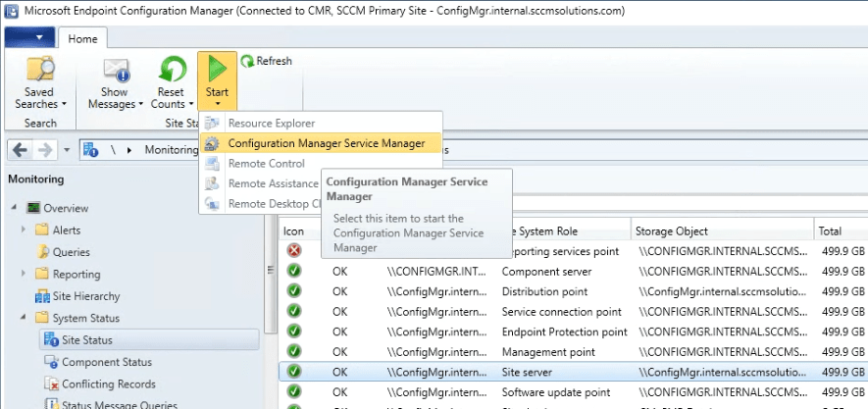The height and width of the screenshot is (409, 868).
Task: Refresh the site status view
Action: (266, 61)
